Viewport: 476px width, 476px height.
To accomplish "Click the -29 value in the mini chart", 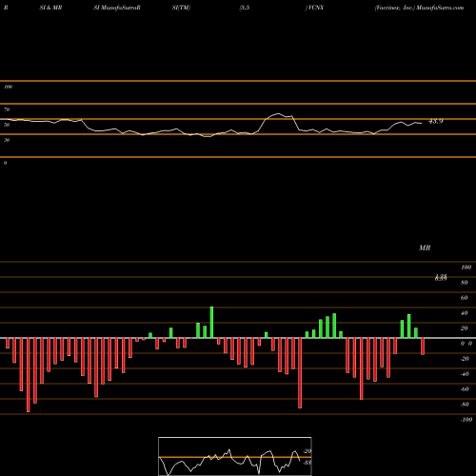I will [x=307, y=451].
